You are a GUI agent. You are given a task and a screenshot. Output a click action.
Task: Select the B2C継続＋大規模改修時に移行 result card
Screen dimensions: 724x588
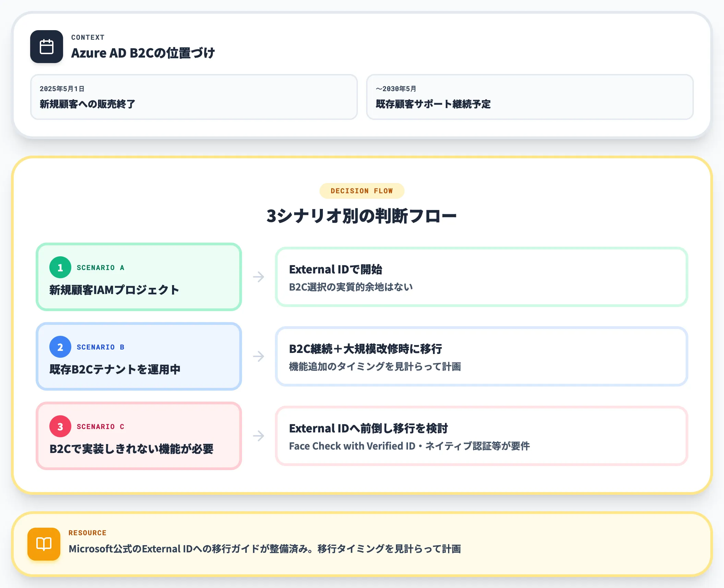coord(481,356)
